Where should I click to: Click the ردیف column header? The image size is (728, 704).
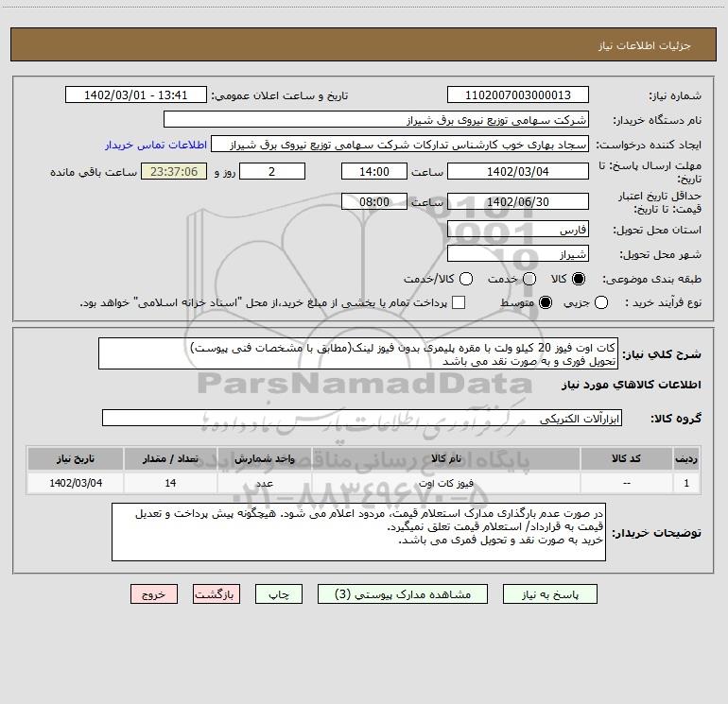(686, 458)
